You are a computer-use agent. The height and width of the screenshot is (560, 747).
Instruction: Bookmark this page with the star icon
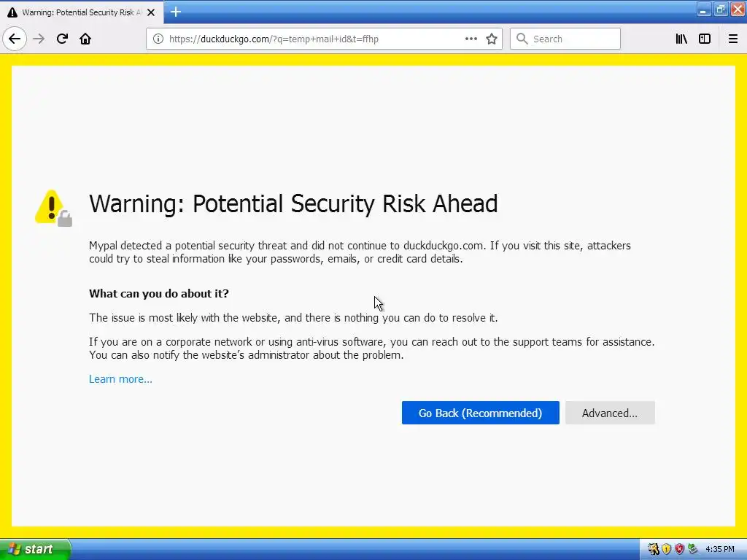[x=492, y=39]
